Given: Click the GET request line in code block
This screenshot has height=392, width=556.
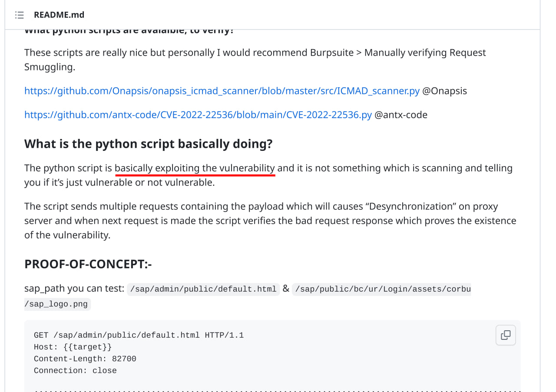Looking at the screenshot, I should 139,335.
